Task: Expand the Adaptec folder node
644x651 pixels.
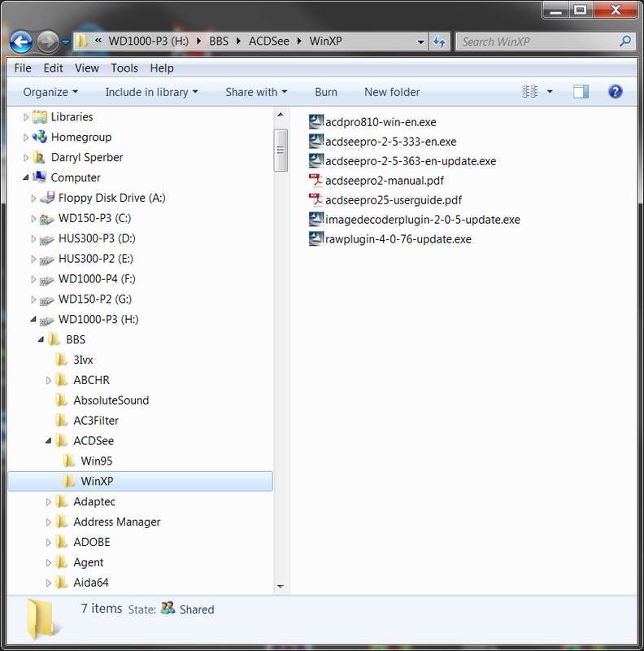Action: click(x=48, y=501)
